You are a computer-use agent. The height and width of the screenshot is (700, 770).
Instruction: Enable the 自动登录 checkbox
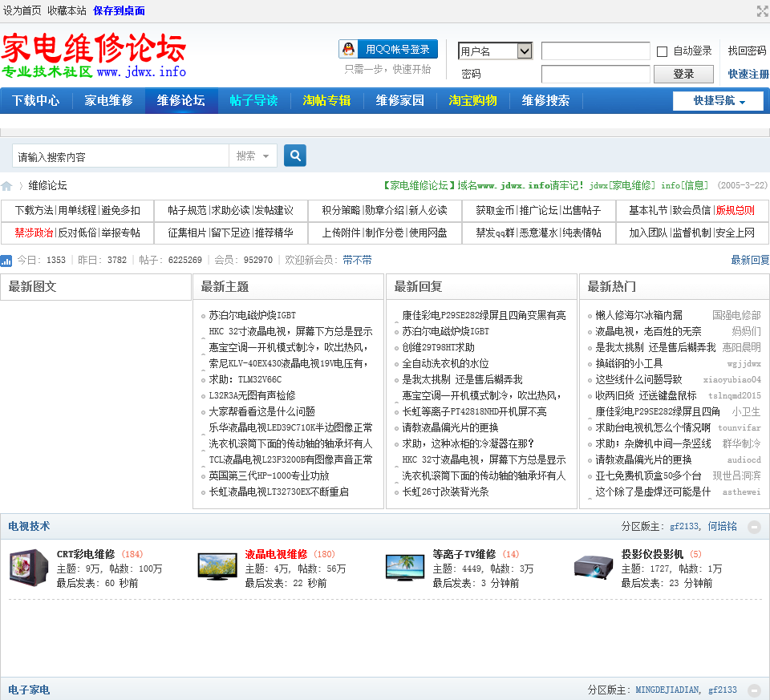(662, 51)
